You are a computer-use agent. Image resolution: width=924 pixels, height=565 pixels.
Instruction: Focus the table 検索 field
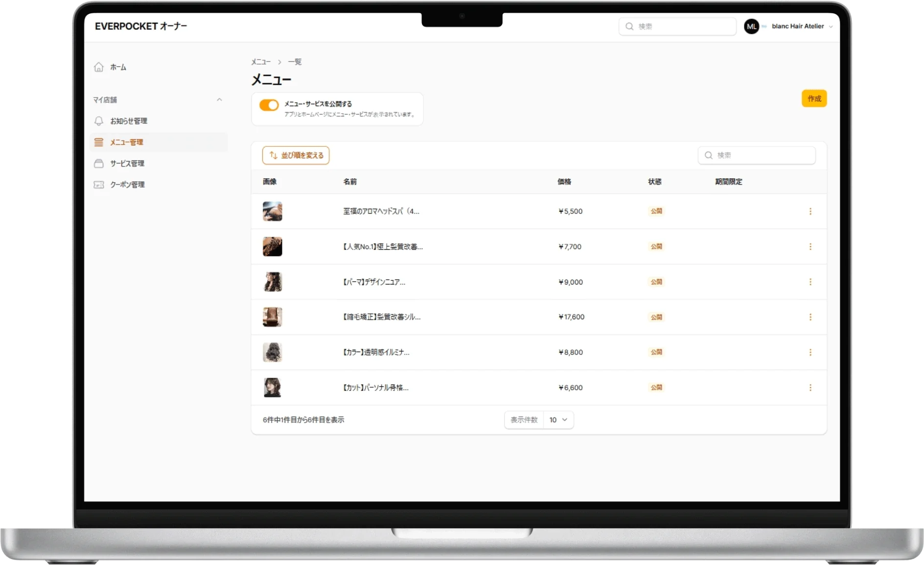point(757,155)
